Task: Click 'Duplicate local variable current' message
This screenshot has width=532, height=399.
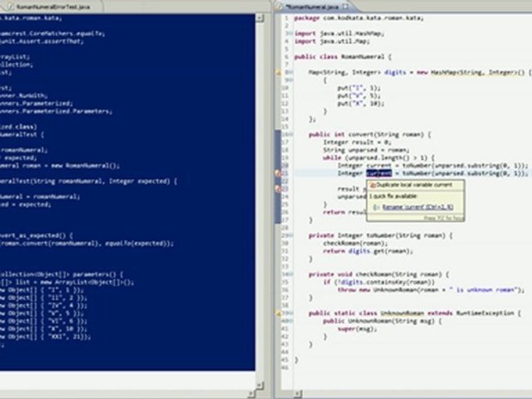Action: click(x=415, y=185)
